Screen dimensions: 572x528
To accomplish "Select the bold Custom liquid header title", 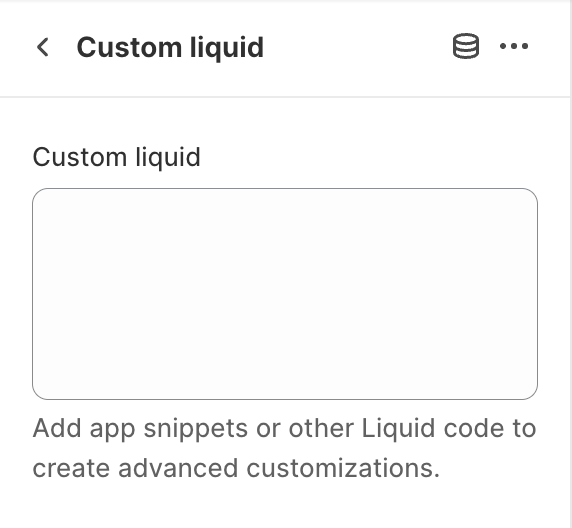I will pyautogui.click(x=170, y=47).
